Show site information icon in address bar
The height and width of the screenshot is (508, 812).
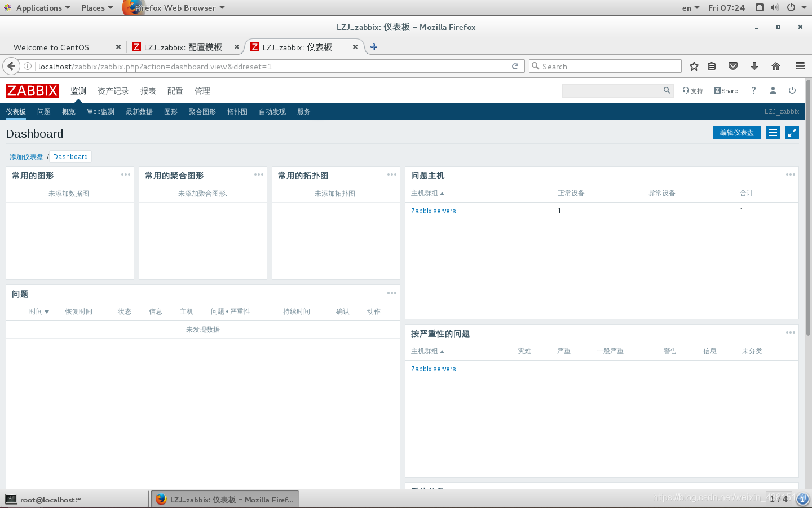click(28, 66)
